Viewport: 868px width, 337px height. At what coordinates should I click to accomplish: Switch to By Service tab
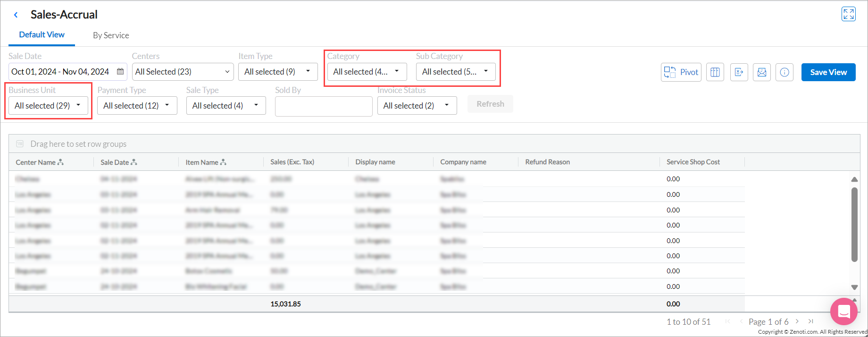click(111, 35)
